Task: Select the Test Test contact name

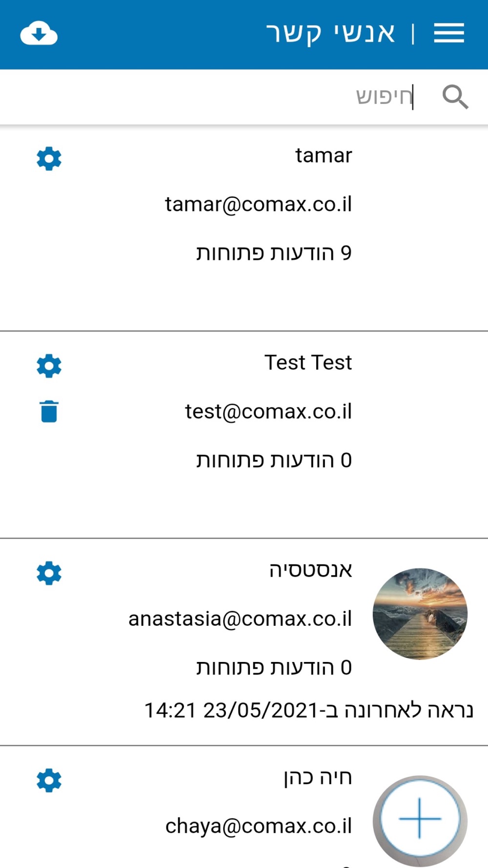Action: click(308, 363)
